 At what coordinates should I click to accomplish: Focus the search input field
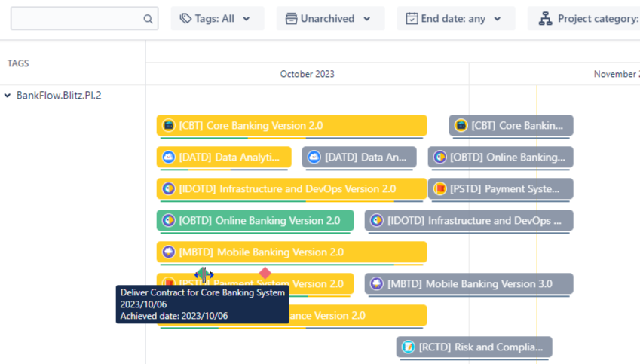[x=84, y=18]
